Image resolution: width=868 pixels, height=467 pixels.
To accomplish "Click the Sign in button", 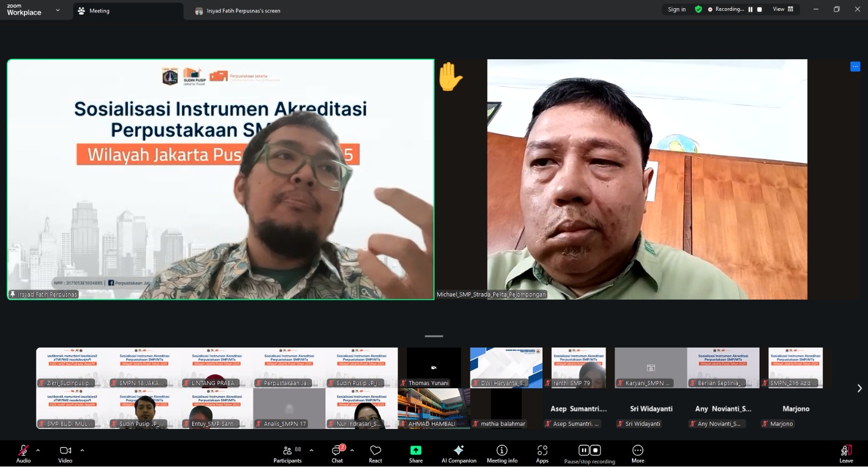I will 676,9.
